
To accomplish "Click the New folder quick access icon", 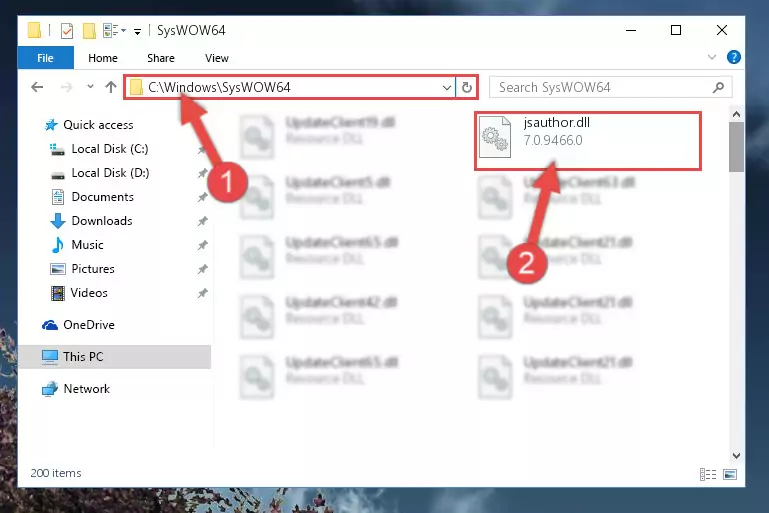I will pyautogui.click(x=89, y=31).
